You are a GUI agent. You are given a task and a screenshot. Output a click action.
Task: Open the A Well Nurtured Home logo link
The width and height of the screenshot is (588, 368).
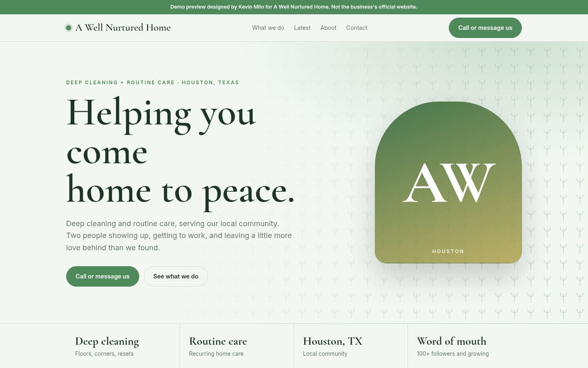click(118, 28)
